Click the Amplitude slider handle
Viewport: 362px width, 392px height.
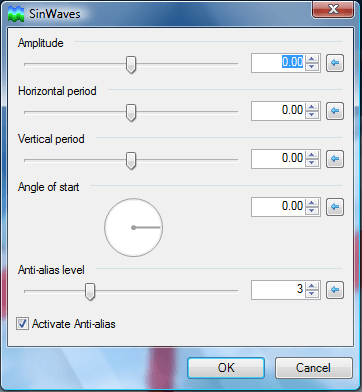[131, 64]
